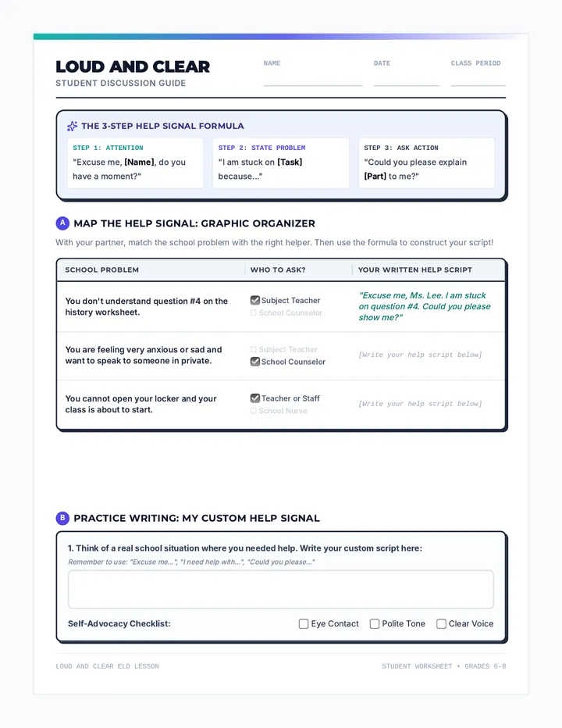The width and height of the screenshot is (562, 728).
Task: Click the custom script writing box
Action: click(281, 589)
